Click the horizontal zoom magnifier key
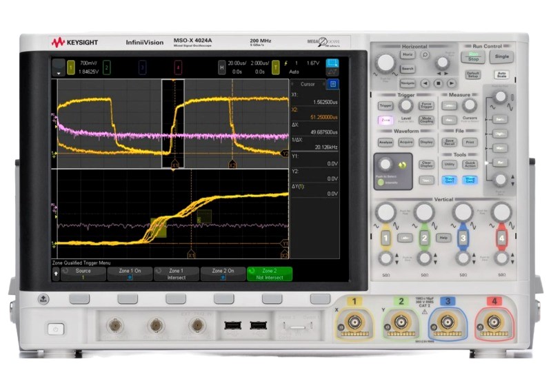Screen dimensions: 551x392 425,54
